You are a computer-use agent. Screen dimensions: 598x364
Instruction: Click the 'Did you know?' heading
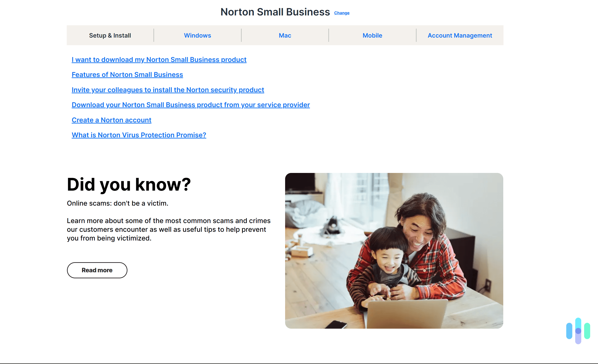(129, 185)
